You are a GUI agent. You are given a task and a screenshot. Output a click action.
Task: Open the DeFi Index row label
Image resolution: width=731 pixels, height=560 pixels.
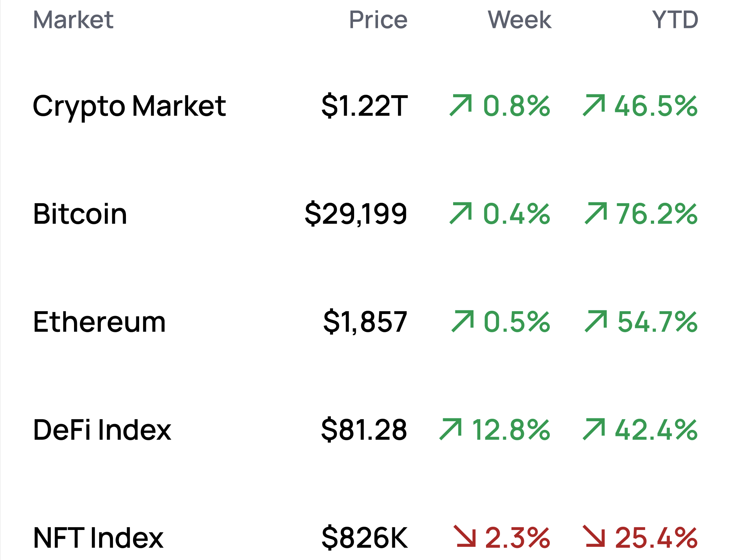(102, 430)
